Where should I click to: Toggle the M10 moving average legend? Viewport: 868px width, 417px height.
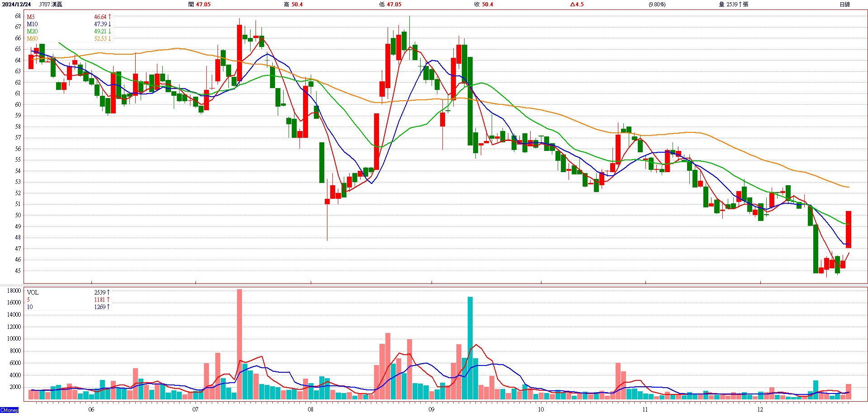32,24
